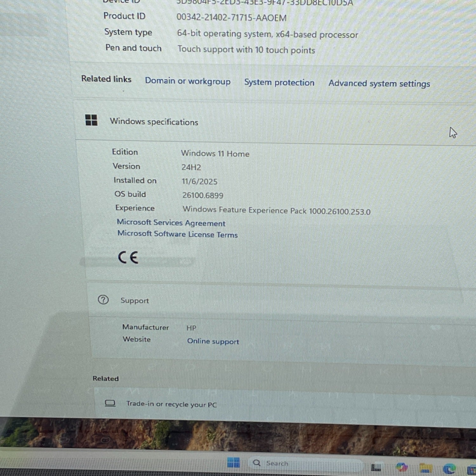Launch Copilot from the taskbar

401,467
